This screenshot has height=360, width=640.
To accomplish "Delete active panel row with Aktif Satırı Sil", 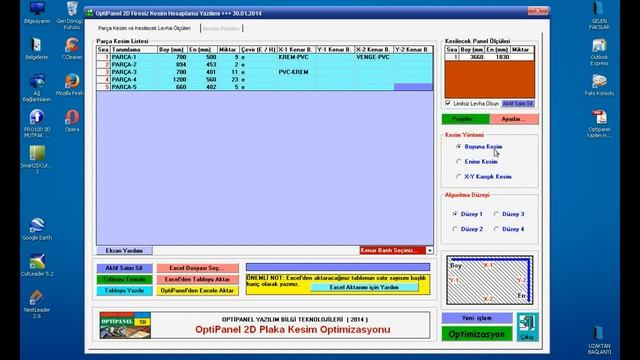I will tap(518, 104).
